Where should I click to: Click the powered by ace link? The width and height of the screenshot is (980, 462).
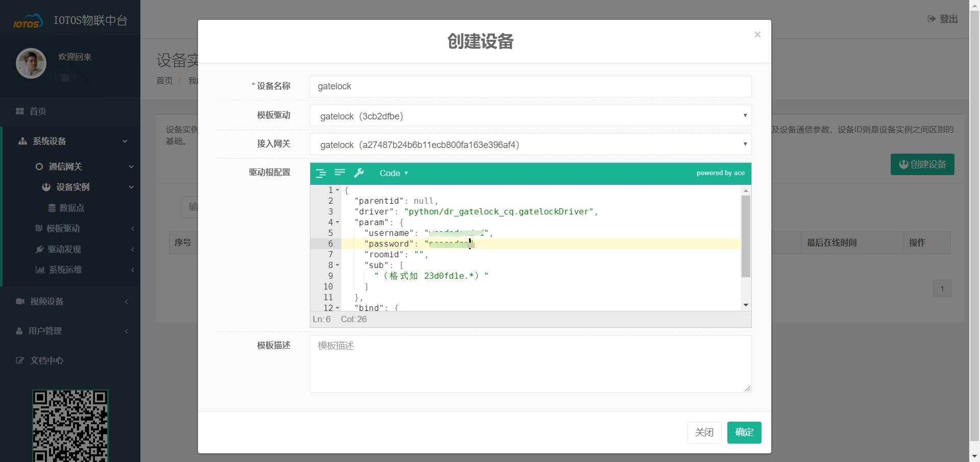coord(720,173)
